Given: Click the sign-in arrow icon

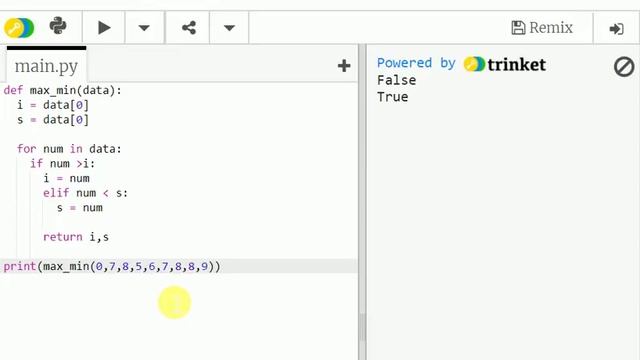Looking at the screenshot, I should 616,29.
